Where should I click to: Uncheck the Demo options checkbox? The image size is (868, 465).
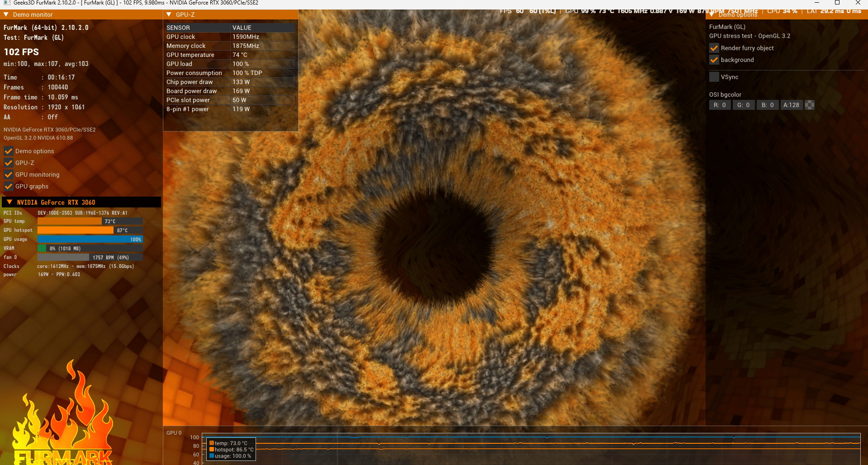8,151
